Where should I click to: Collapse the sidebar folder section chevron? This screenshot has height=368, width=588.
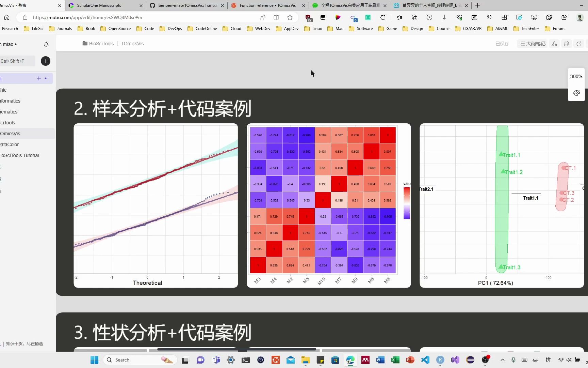tap(46, 78)
